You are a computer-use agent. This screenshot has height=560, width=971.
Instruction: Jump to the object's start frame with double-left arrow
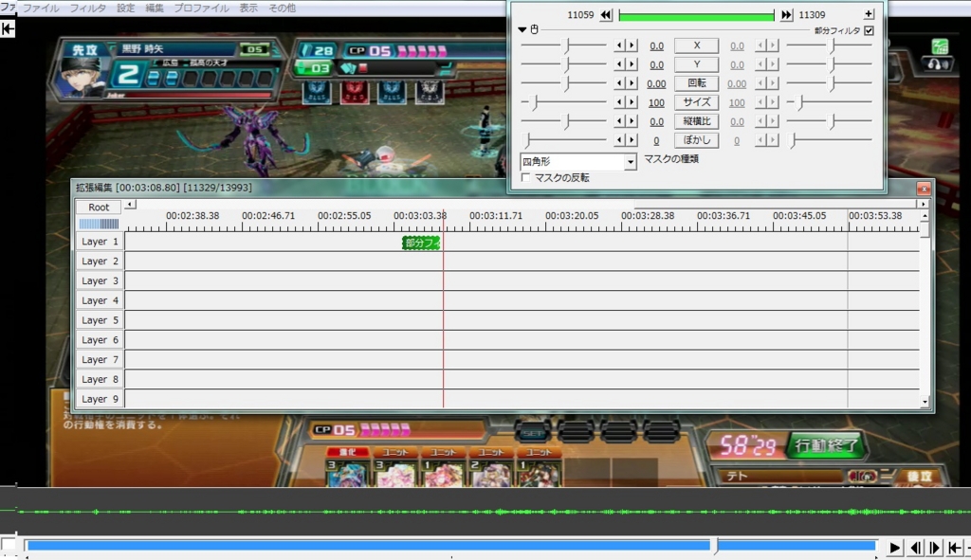click(606, 15)
